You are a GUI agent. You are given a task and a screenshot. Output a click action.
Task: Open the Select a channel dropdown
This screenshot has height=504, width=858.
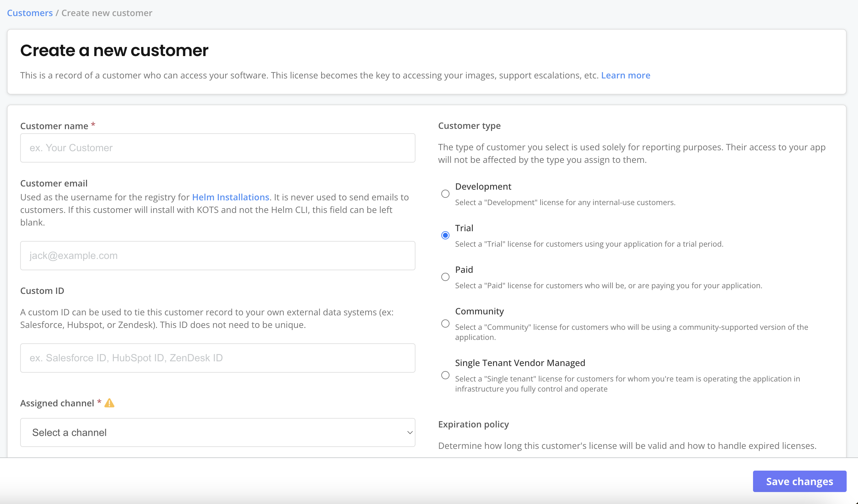[217, 432]
